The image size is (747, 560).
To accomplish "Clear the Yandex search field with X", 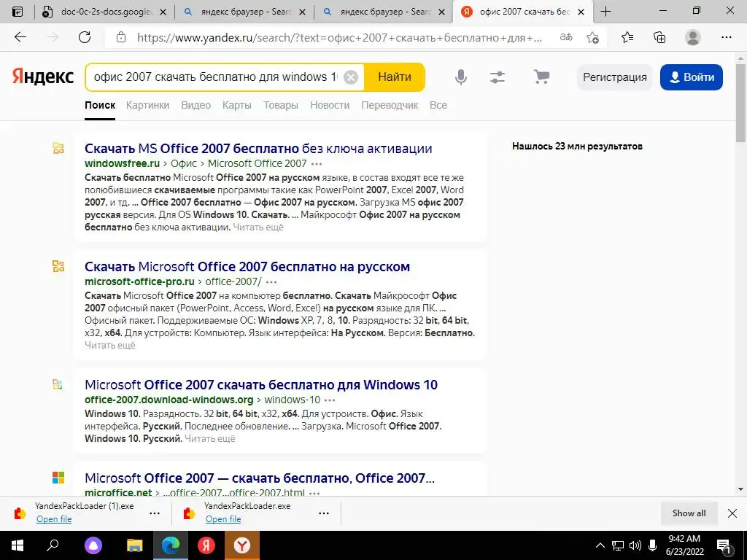I will click(351, 77).
